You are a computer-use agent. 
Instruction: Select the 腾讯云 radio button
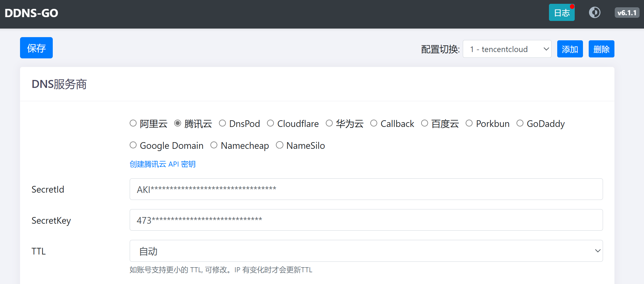click(178, 123)
